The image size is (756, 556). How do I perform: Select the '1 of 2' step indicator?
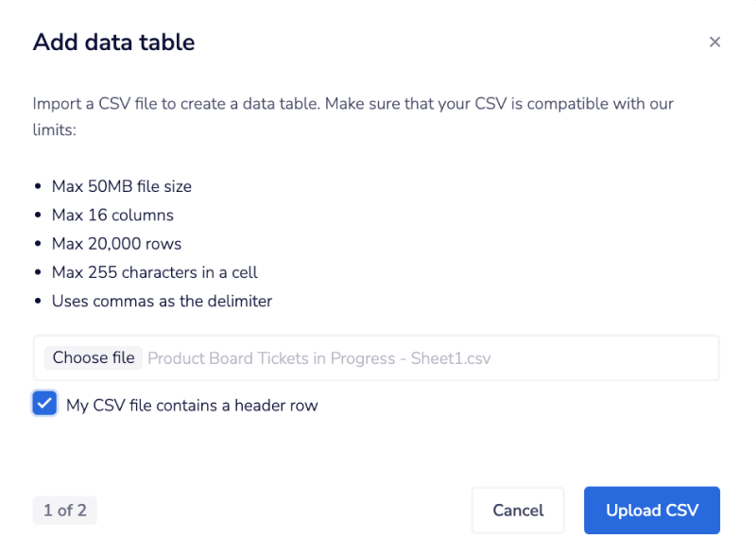pyautogui.click(x=64, y=510)
